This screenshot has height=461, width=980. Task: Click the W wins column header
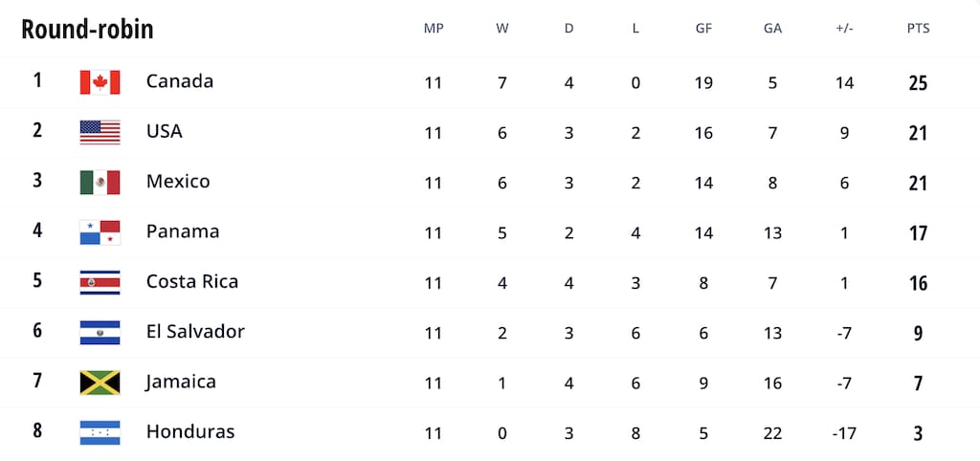click(x=501, y=29)
